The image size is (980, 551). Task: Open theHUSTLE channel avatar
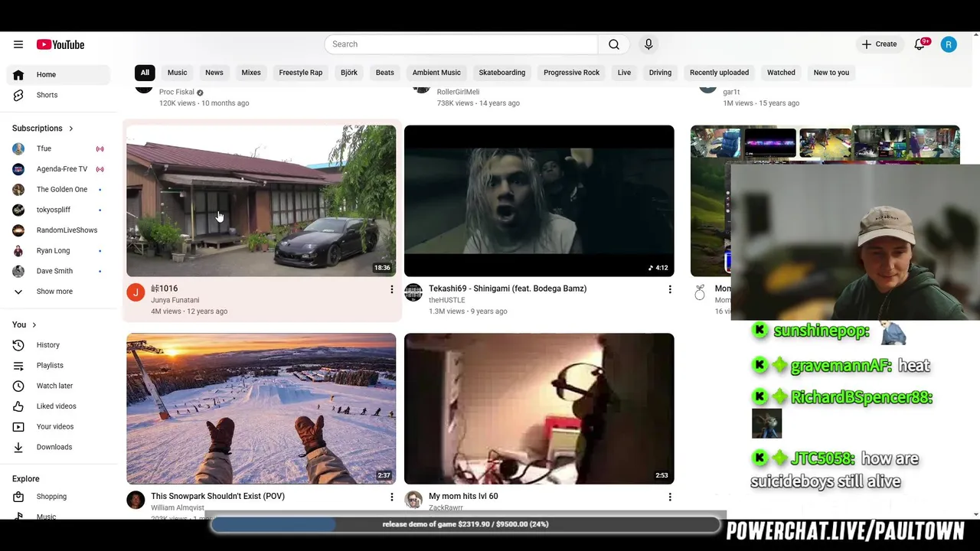[x=413, y=292]
